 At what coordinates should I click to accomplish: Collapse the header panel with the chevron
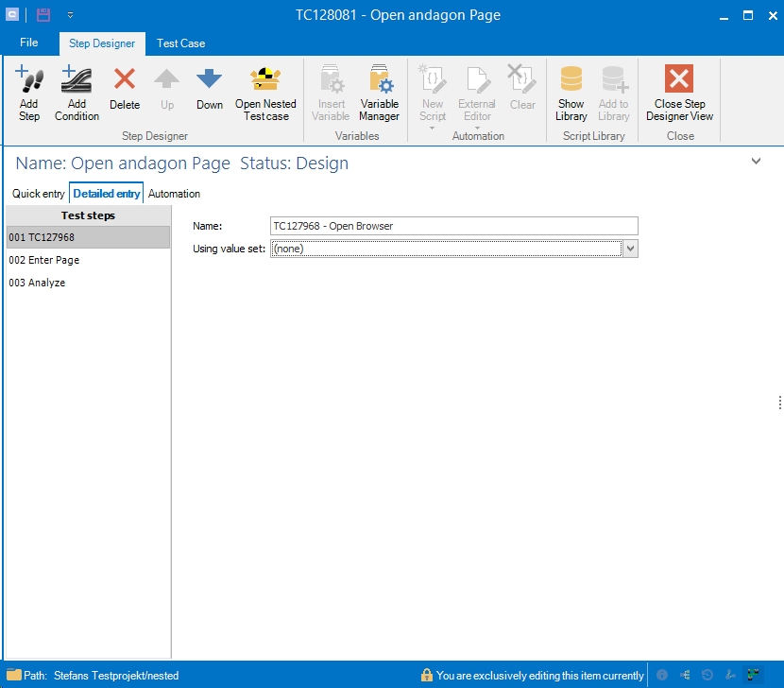pos(756,162)
